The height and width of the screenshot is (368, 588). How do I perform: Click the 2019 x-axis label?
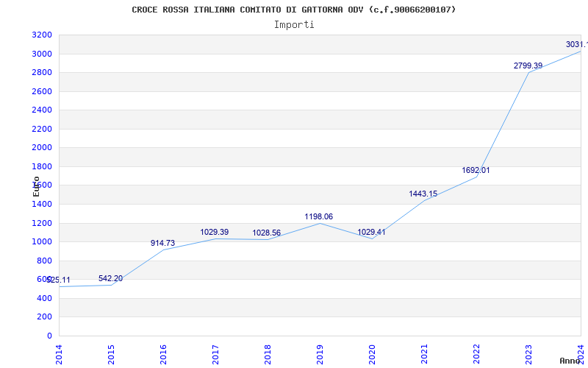(x=320, y=355)
